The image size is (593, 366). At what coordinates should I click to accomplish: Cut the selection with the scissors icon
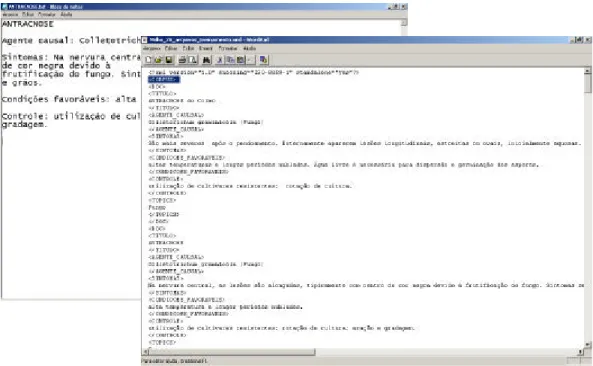pyautogui.click(x=220, y=60)
